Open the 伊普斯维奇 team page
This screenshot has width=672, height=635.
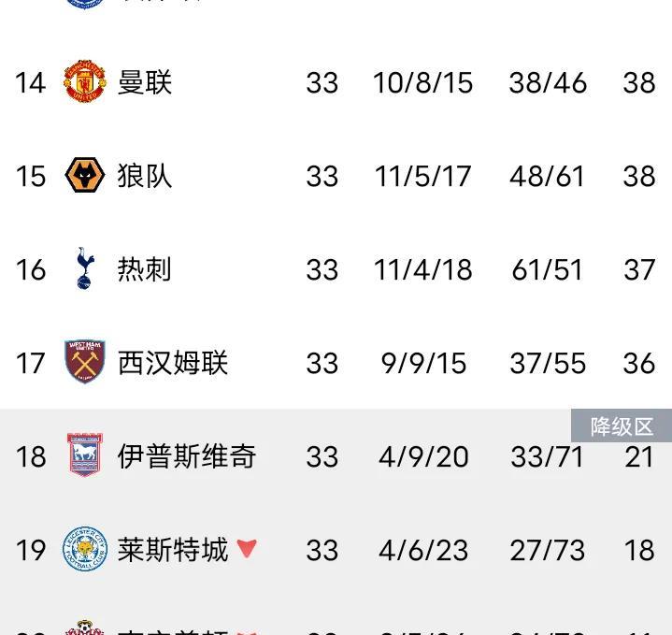(x=187, y=456)
